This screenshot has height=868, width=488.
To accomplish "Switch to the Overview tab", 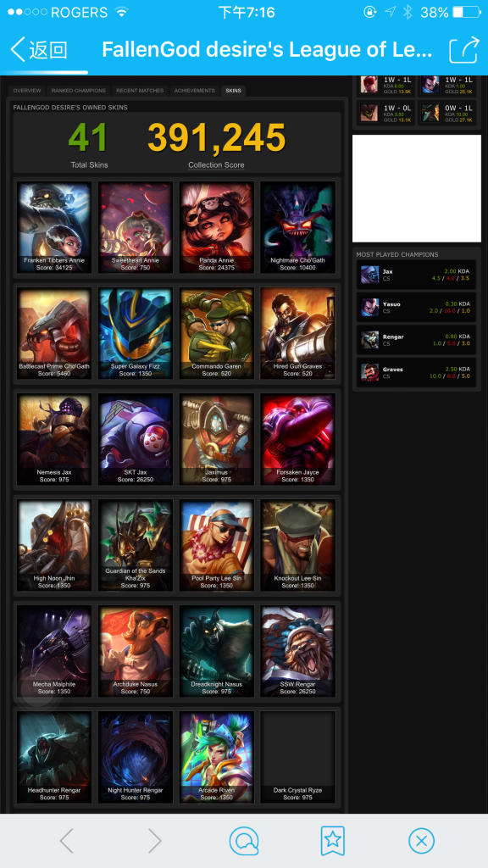I will 27,90.
